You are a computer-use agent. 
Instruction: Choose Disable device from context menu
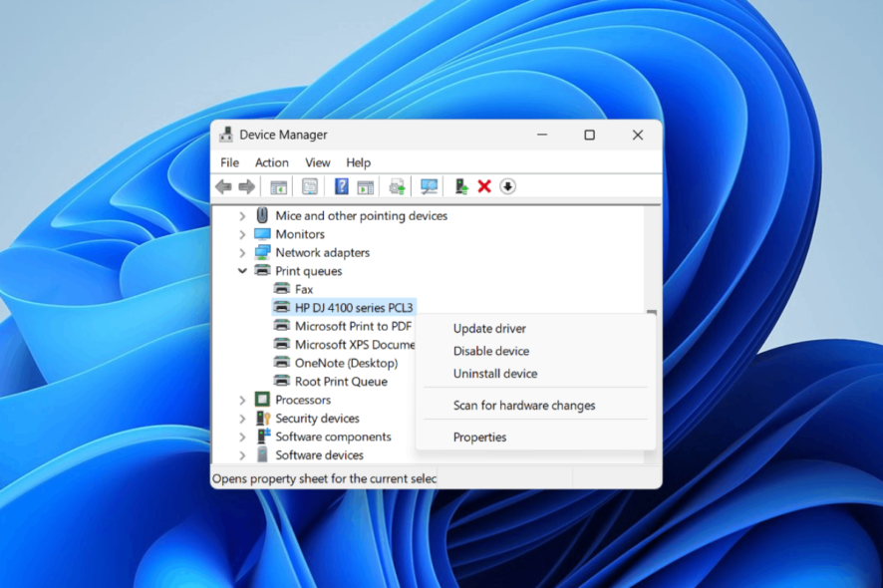[x=535, y=351]
